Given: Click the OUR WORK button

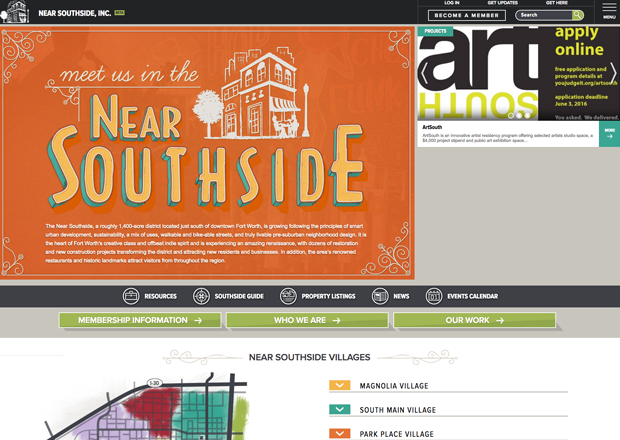Looking at the screenshot, I should 474,320.
